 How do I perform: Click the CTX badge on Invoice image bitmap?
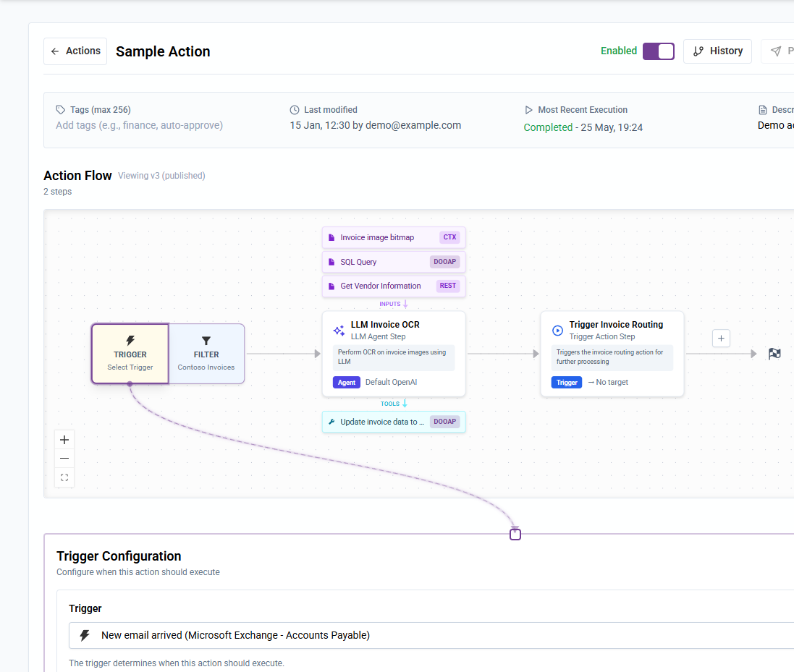pyautogui.click(x=449, y=237)
